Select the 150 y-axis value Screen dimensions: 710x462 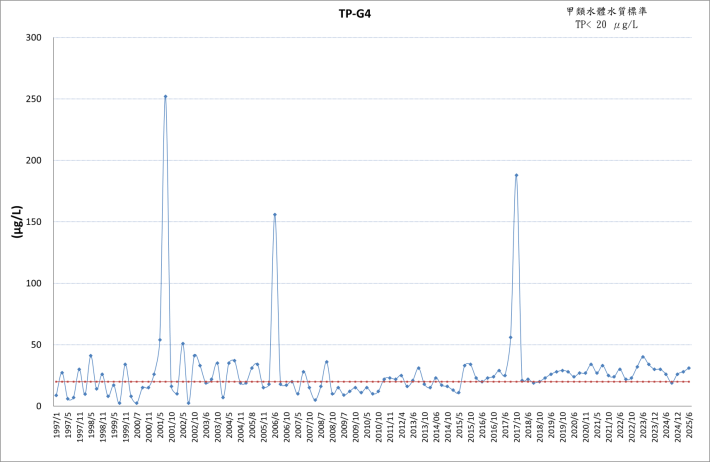(33, 221)
